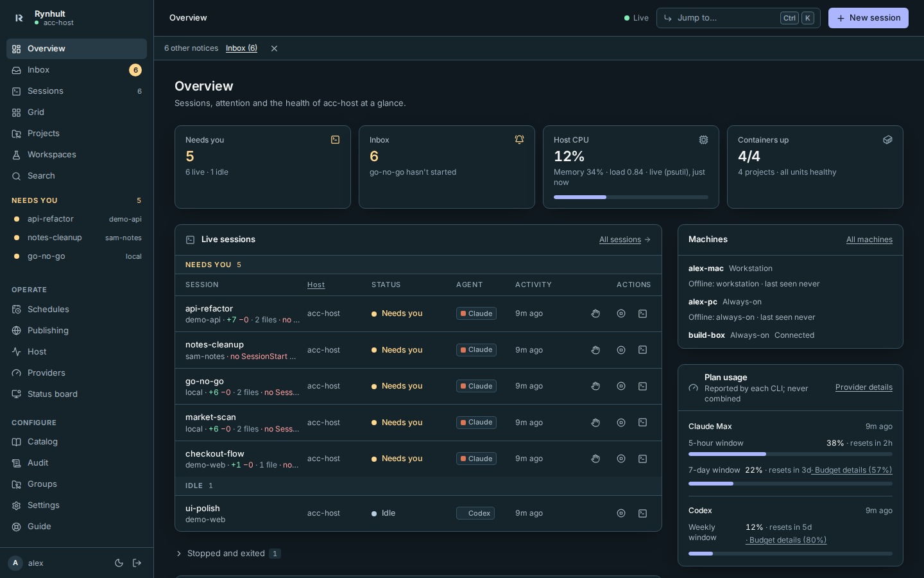This screenshot has height=578, width=924.
Task: Click the Claude agent badge in market-scan row
Action: [x=476, y=423]
